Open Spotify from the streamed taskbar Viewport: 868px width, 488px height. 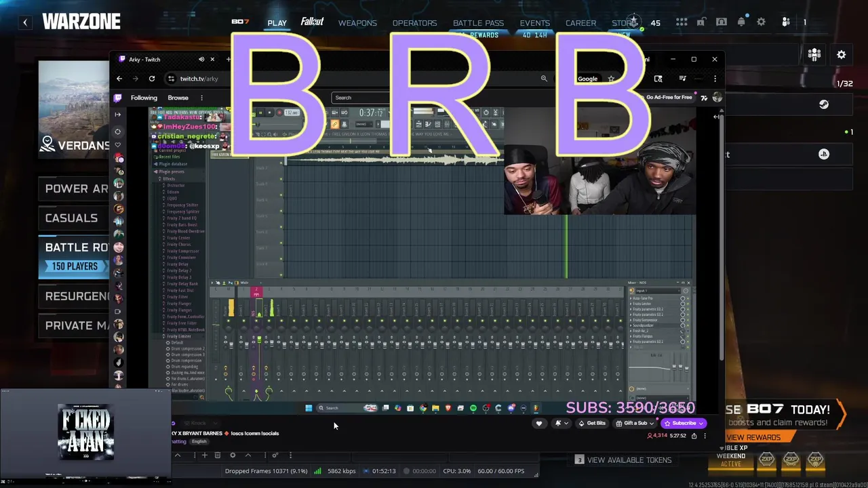tap(473, 408)
